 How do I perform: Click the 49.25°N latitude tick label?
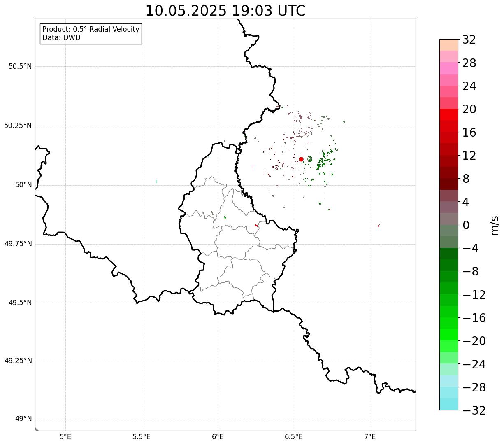18,361
